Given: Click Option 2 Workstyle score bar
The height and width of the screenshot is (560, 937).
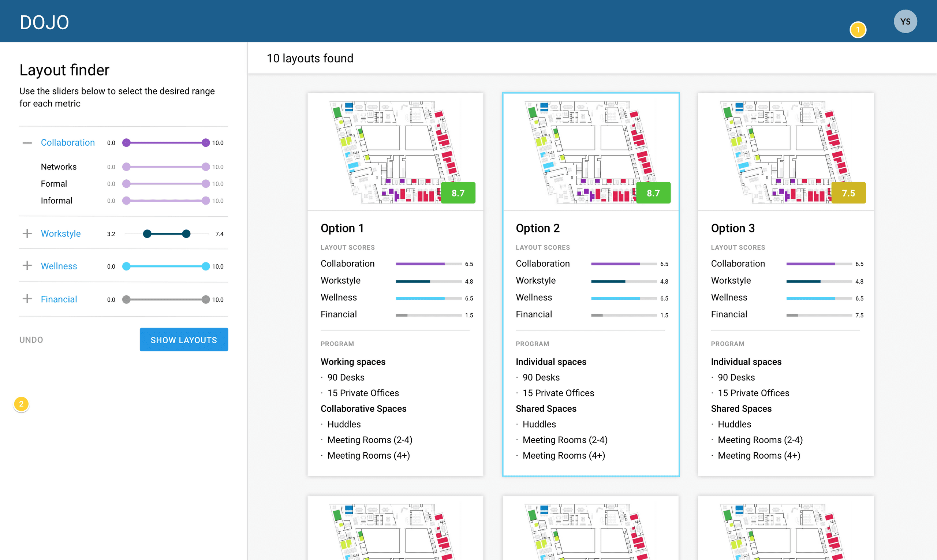Looking at the screenshot, I should coord(624,281).
